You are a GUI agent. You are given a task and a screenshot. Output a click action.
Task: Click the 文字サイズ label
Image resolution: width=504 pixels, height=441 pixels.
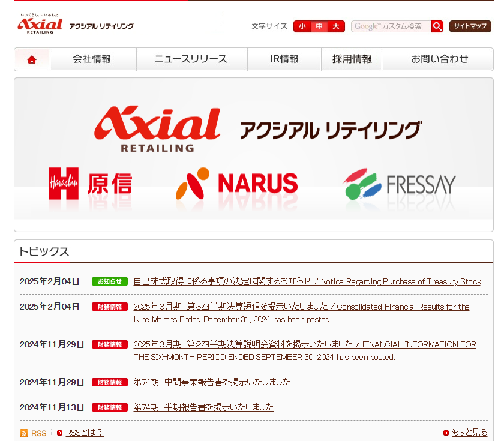269,26
